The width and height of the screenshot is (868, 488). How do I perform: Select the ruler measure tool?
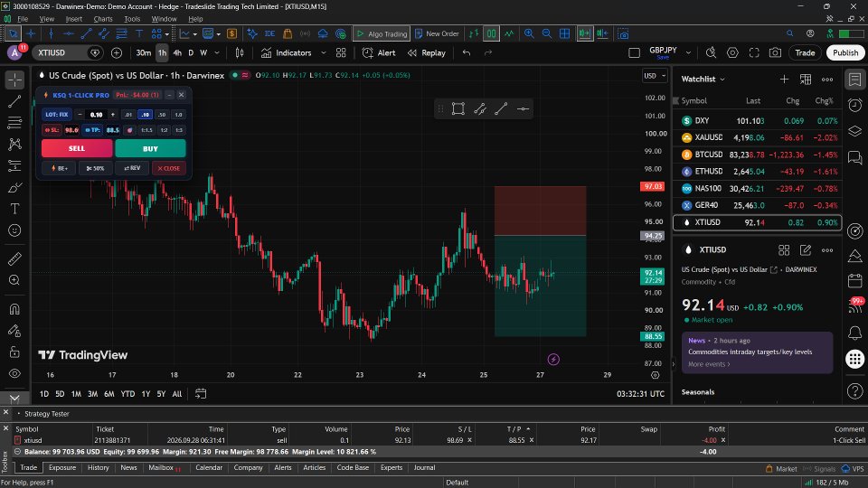(x=14, y=258)
